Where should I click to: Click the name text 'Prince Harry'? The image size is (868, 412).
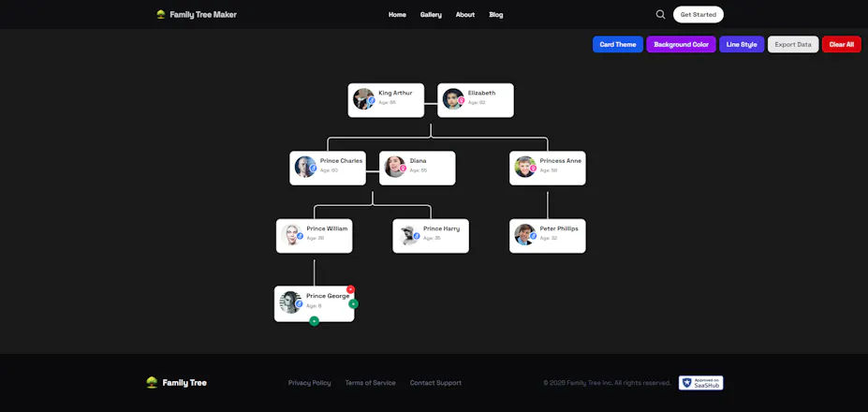[441, 228]
